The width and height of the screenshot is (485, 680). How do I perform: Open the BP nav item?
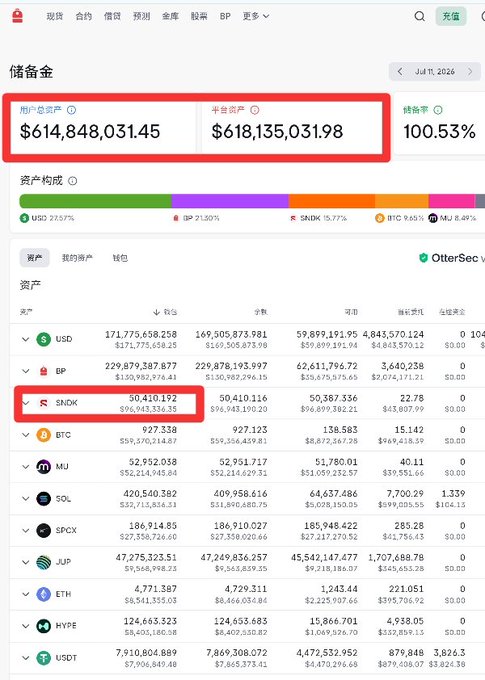225,16
